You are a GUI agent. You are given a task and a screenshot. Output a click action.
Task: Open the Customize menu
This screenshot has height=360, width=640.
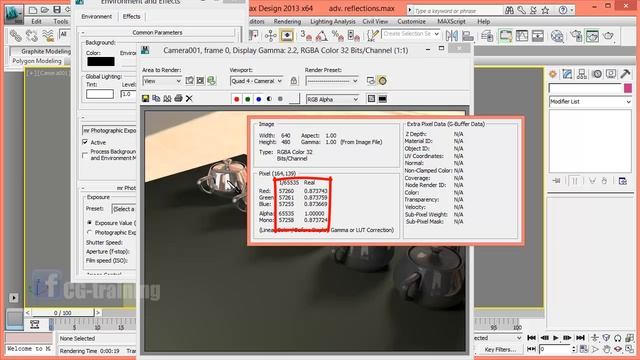pos(411,21)
